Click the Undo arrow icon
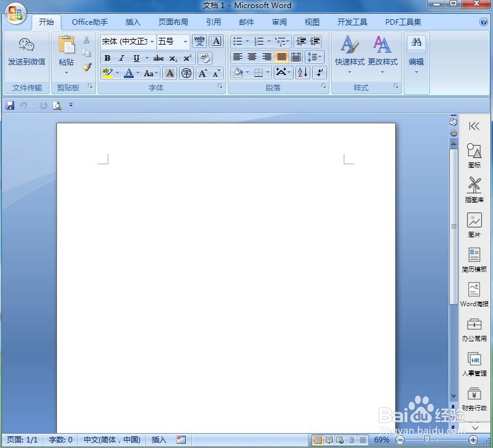 point(24,105)
